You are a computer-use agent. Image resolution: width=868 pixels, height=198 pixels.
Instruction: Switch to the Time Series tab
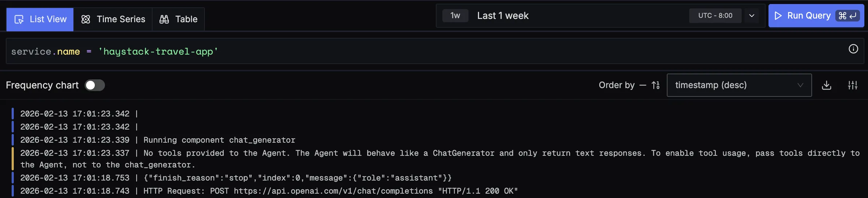point(113,19)
